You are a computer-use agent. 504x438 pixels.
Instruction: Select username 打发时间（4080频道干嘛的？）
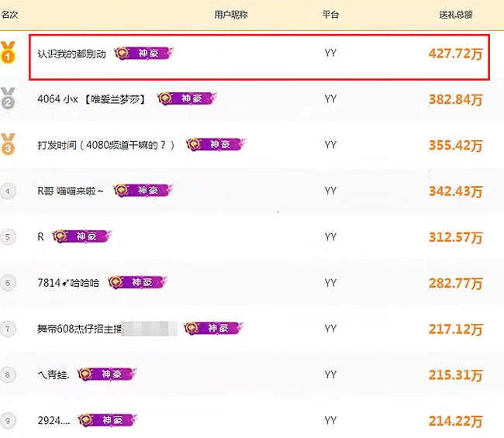pyautogui.click(x=106, y=145)
